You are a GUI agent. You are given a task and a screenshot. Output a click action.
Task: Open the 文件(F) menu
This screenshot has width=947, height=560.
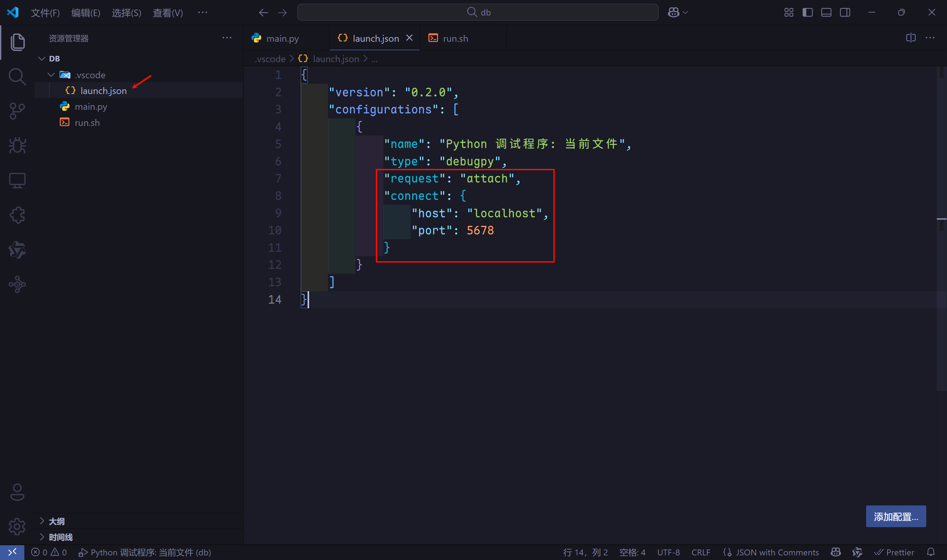[45, 13]
